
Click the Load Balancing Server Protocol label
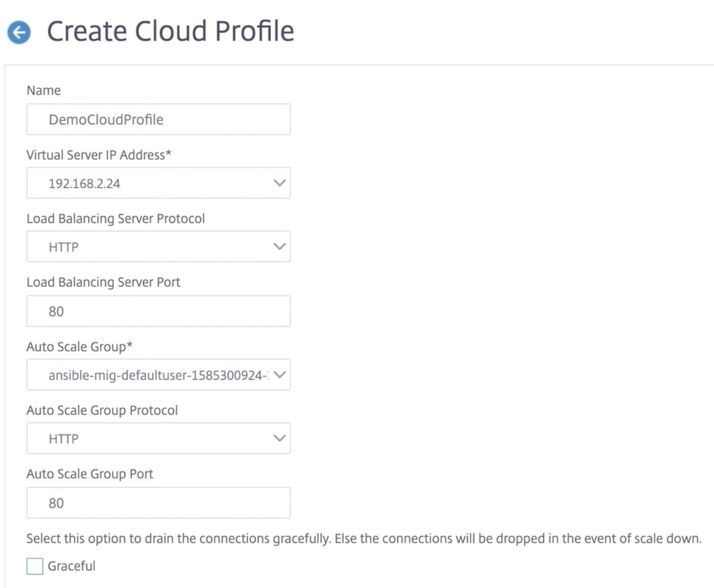(115, 219)
